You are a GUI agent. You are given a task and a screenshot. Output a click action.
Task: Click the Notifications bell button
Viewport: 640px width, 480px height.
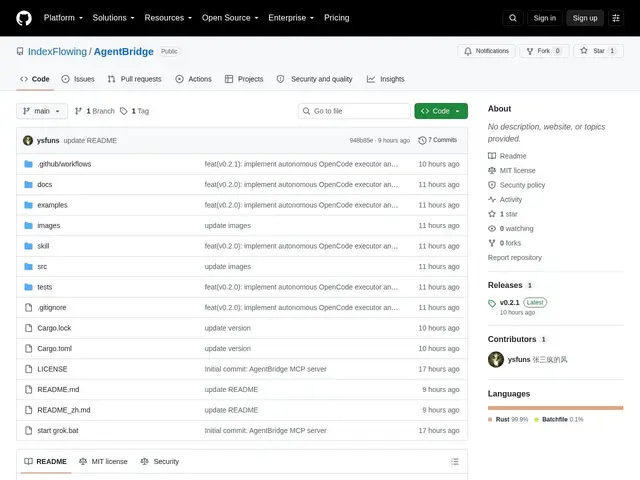pos(487,51)
